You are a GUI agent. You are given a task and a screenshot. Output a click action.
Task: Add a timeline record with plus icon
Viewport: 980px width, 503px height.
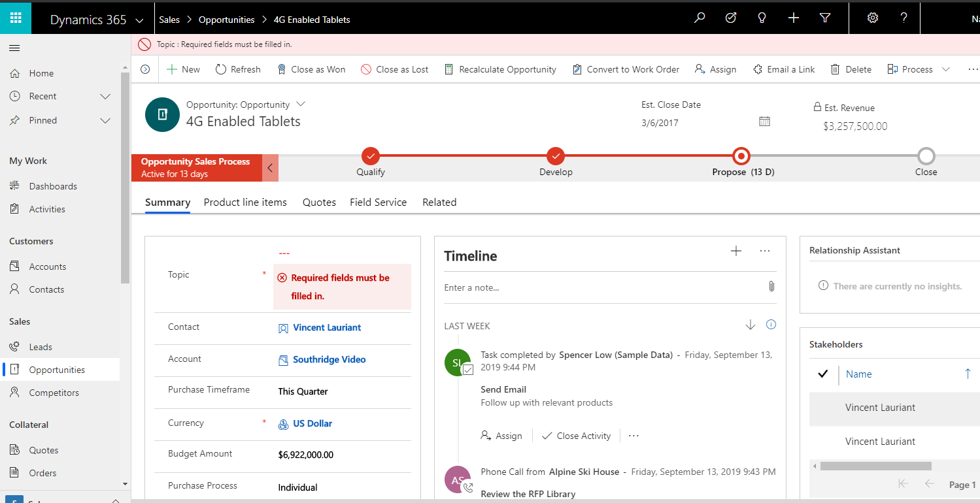736,251
